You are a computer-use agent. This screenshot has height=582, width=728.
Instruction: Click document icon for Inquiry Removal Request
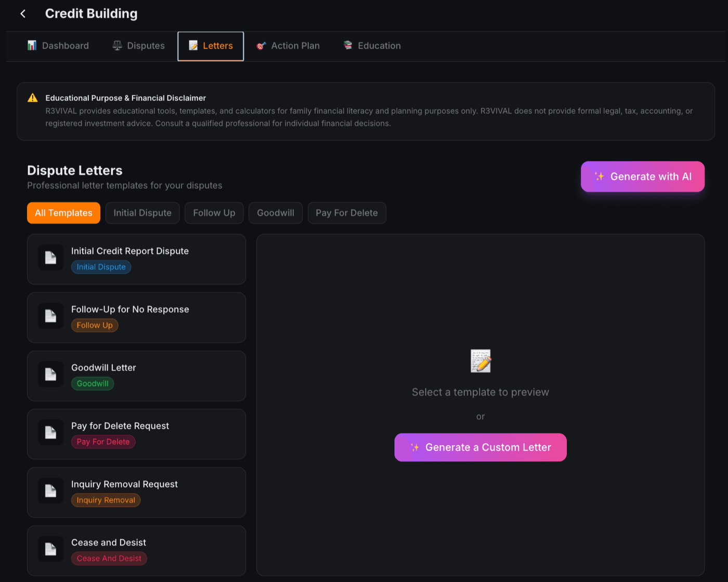[50, 490]
